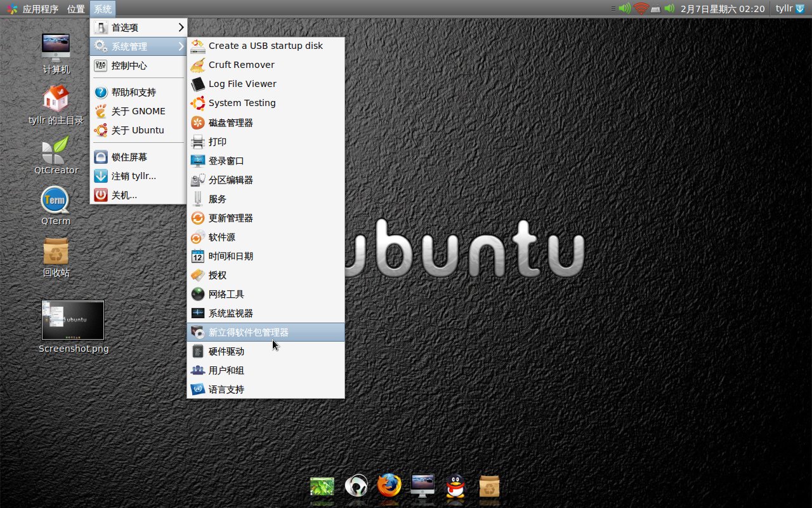Choose 关于 Ubuntu

coord(138,130)
